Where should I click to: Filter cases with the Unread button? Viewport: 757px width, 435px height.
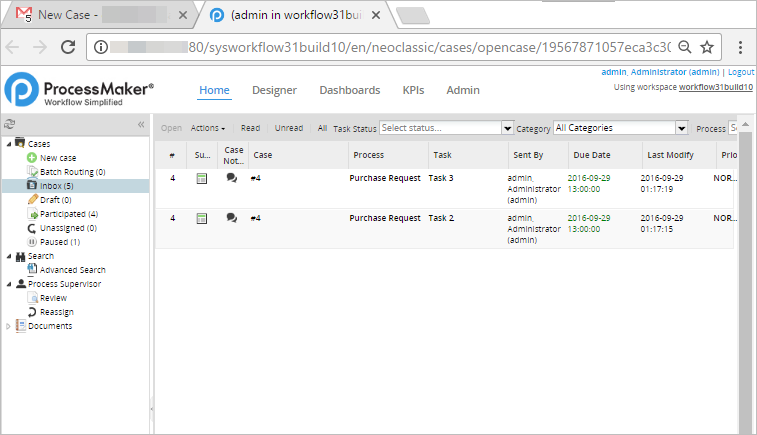289,128
